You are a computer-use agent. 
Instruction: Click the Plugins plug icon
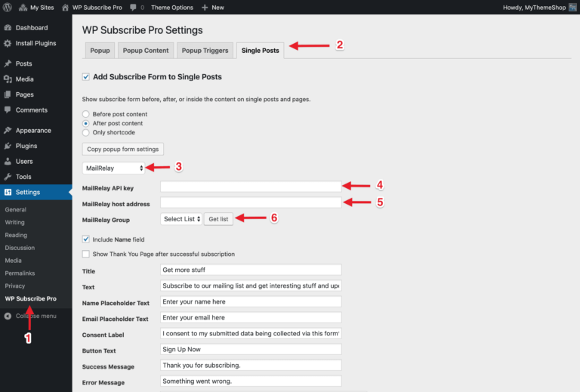(8, 146)
